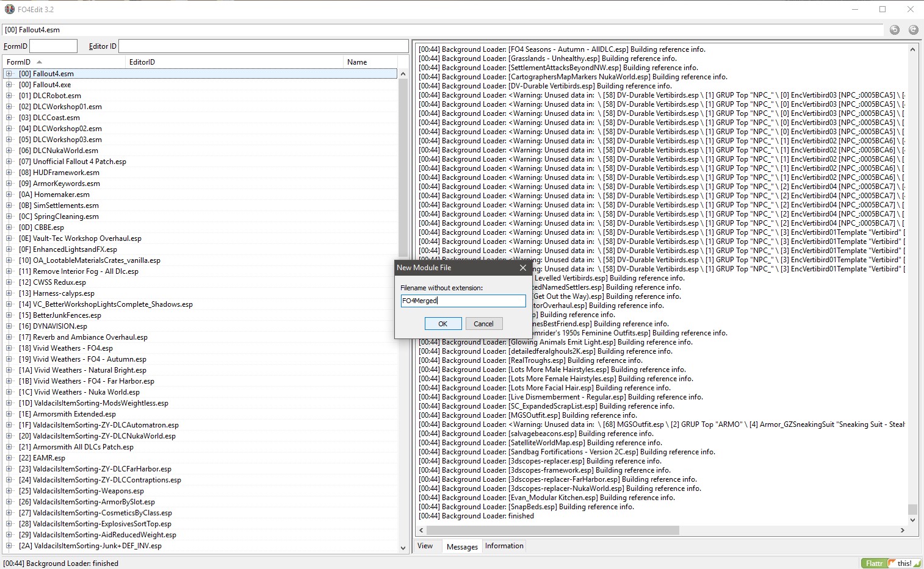
Task: Select [13] Harness-calyps.esp in the tree
Action: click(x=57, y=293)
